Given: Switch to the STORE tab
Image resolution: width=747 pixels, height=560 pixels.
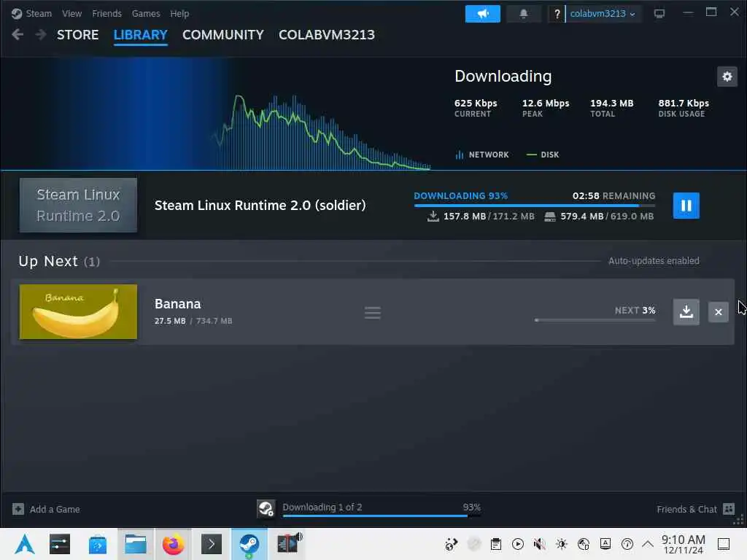Looking at the screenshot, I should click(x=77, y=35).
